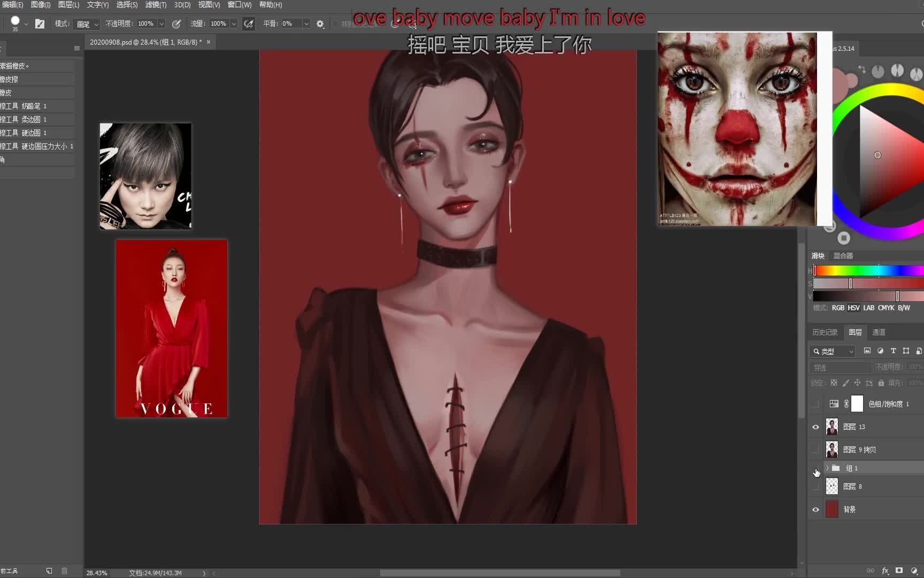The width and height of the screenshot is (924, 578).
Task: Select CMYK color mode
Action: [x=886, y=308]
